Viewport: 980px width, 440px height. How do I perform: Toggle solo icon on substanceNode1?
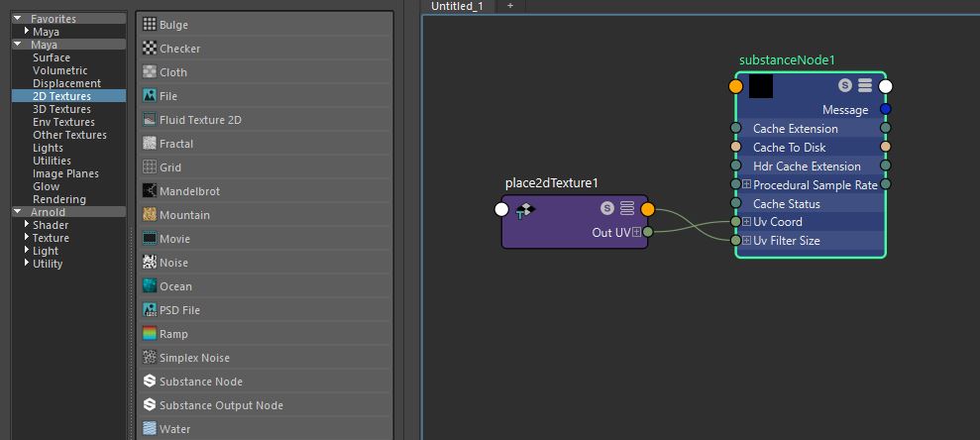coord(844,86)
